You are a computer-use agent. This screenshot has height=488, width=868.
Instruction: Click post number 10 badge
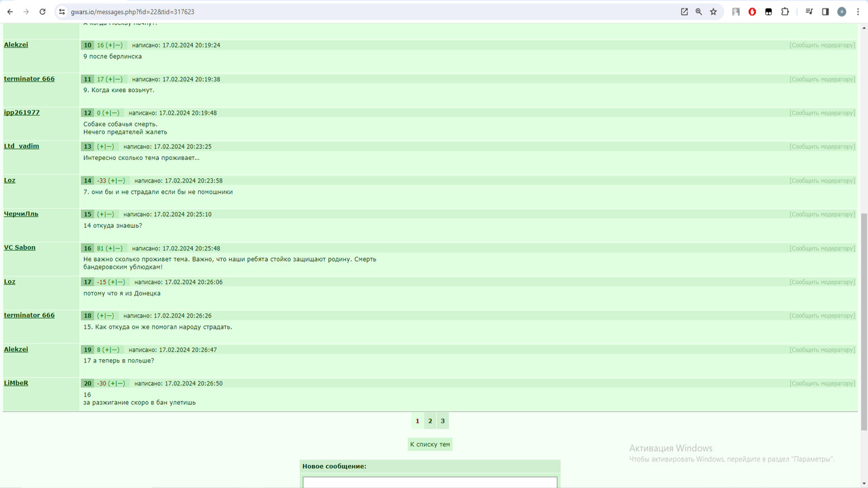(x=87, y=45)
